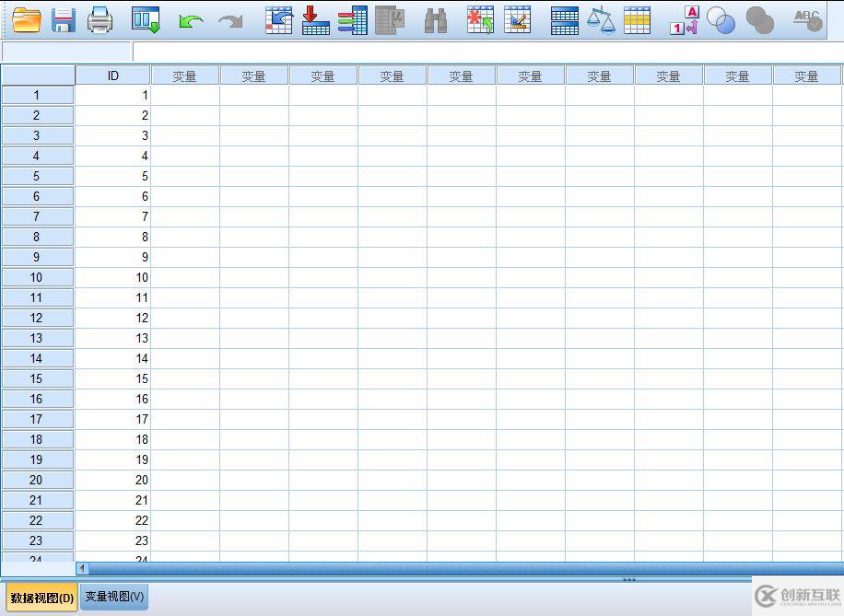Click ID cell with value 22
The height and width of the screenshot is (616, 844).
pos(112,521)
